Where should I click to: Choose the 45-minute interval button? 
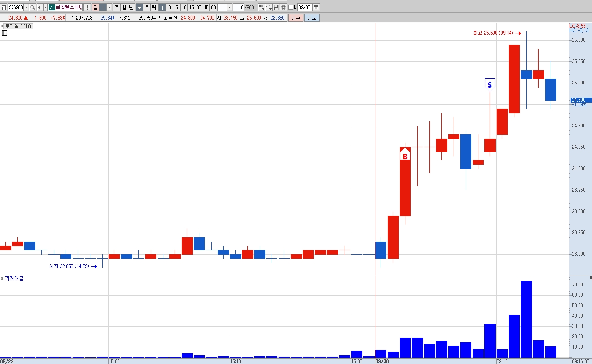tap(206, 7)
